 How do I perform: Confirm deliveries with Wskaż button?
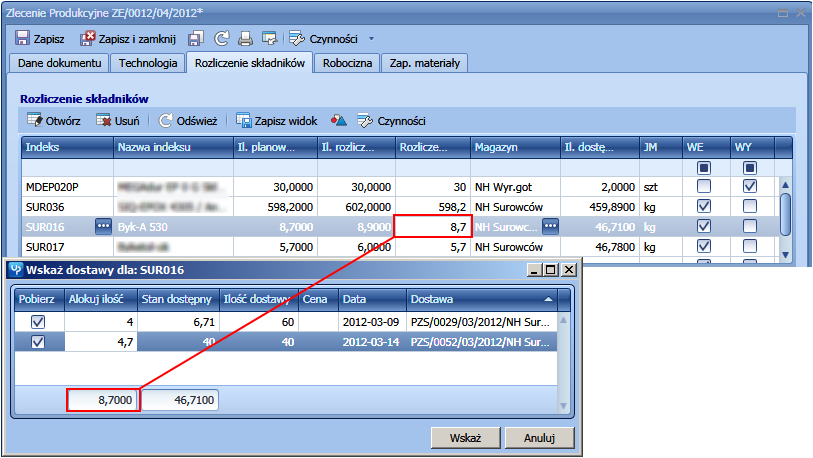(465, 438)
